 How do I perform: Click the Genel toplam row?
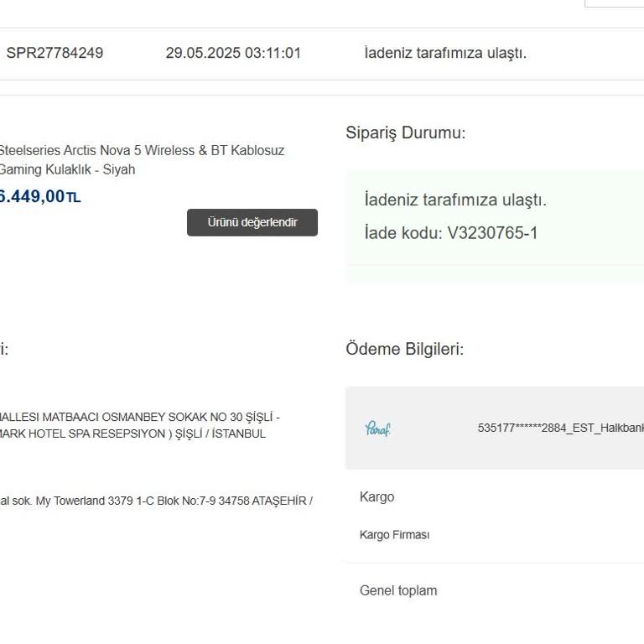click(x=398, y=590)
